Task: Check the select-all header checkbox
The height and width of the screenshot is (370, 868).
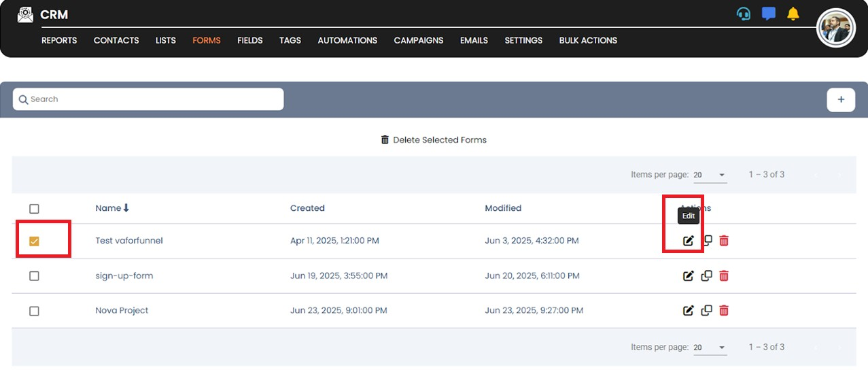Action: [x=34, y=209]
